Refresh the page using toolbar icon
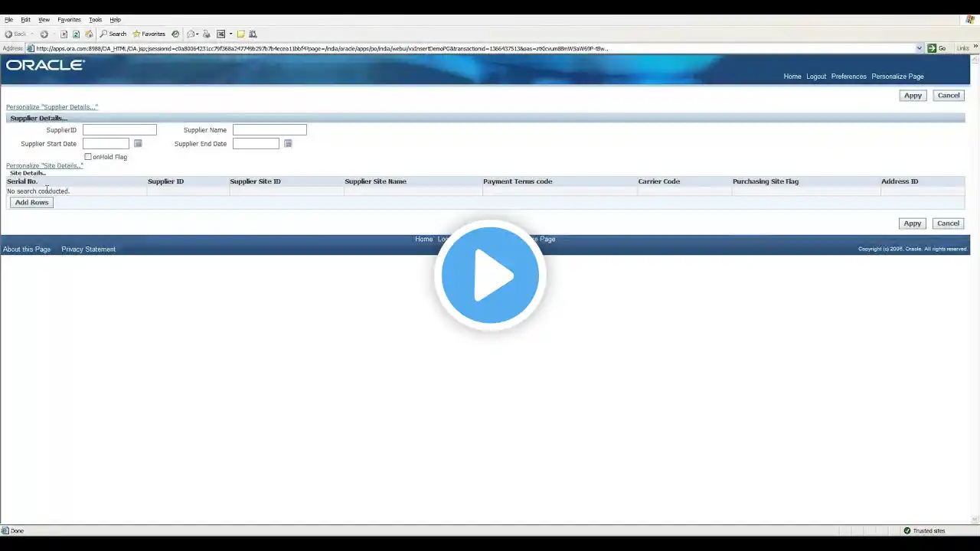 [76, 34]
